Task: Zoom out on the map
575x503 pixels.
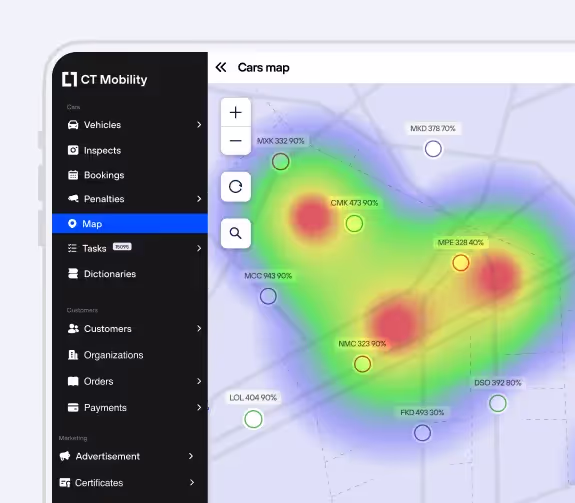Action: (x=236, y=141)
